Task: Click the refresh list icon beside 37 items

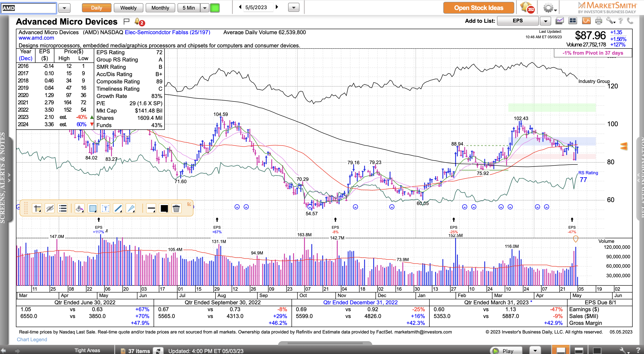Action: (x=158, y=351)
